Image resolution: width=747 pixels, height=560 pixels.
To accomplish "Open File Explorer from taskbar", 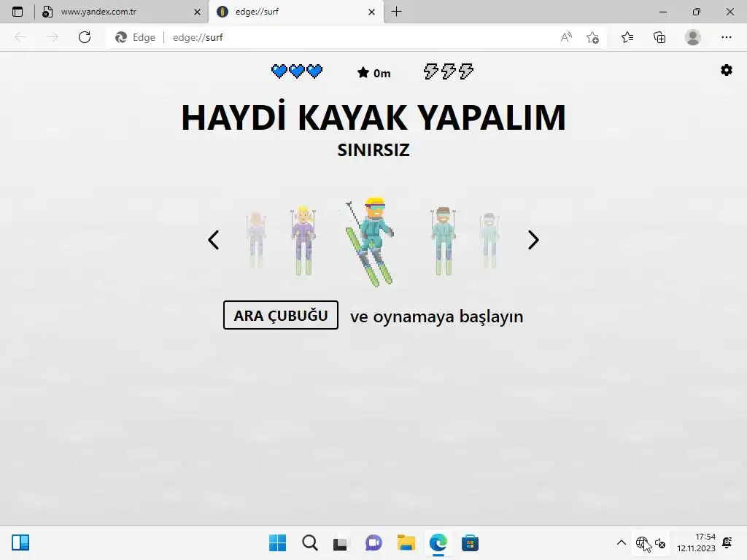I will pyautogui.click(x=406, y=542).
